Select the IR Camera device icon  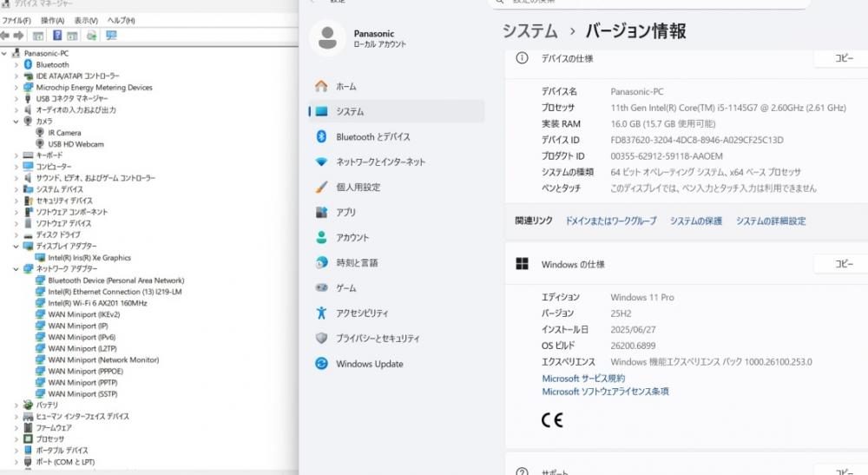tap(40, 133)
